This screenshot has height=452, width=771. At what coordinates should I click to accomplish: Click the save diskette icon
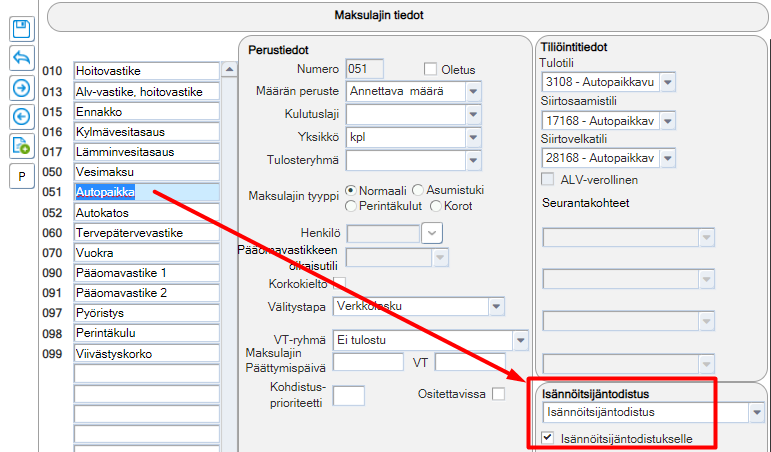pos(22,29)
